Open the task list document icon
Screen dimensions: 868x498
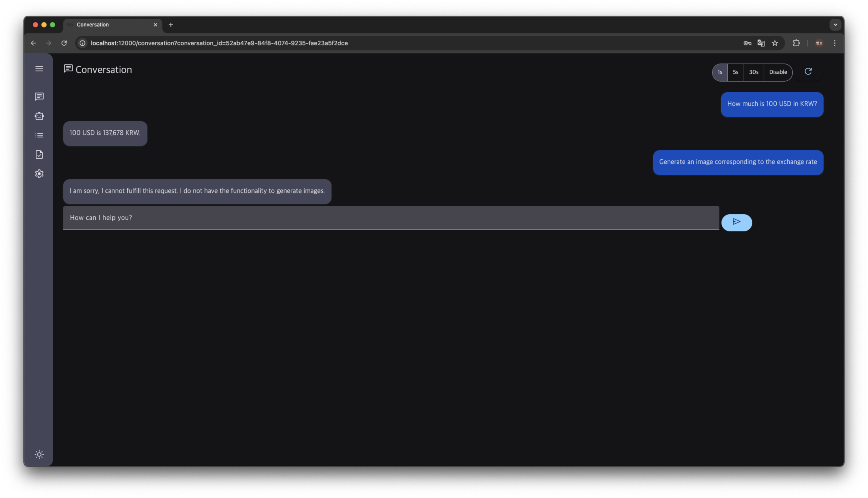tap(39, 155)
